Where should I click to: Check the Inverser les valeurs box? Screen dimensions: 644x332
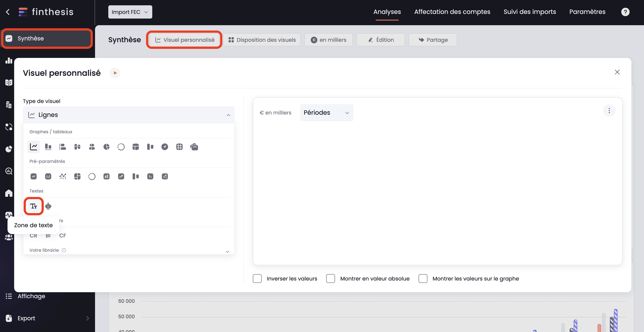(257, 279)
